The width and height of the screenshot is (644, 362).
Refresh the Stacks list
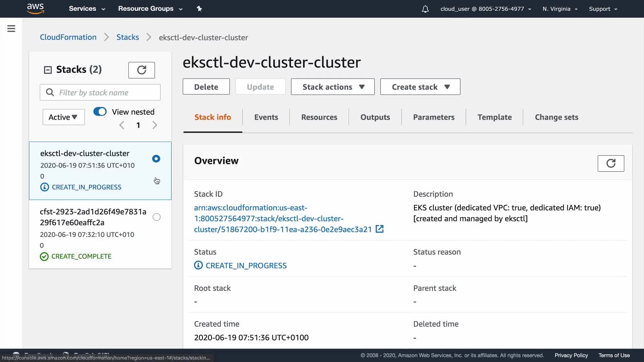click(141, 70)
